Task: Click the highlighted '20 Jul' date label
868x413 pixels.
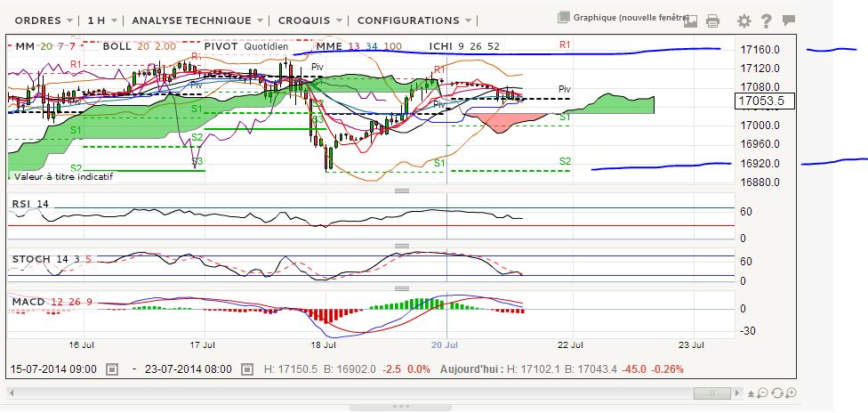Action: click(445, 344)
